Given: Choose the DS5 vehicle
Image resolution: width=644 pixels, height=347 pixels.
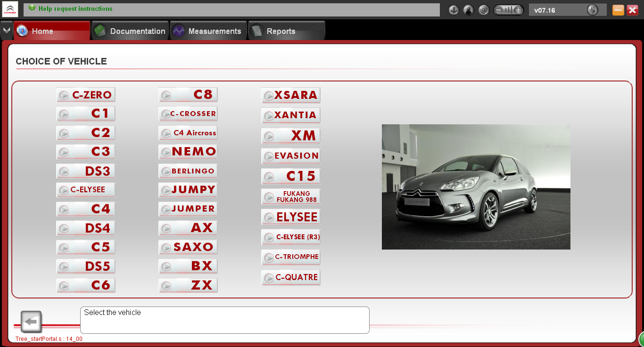Looking at the screenshot, I should (86, 266).
